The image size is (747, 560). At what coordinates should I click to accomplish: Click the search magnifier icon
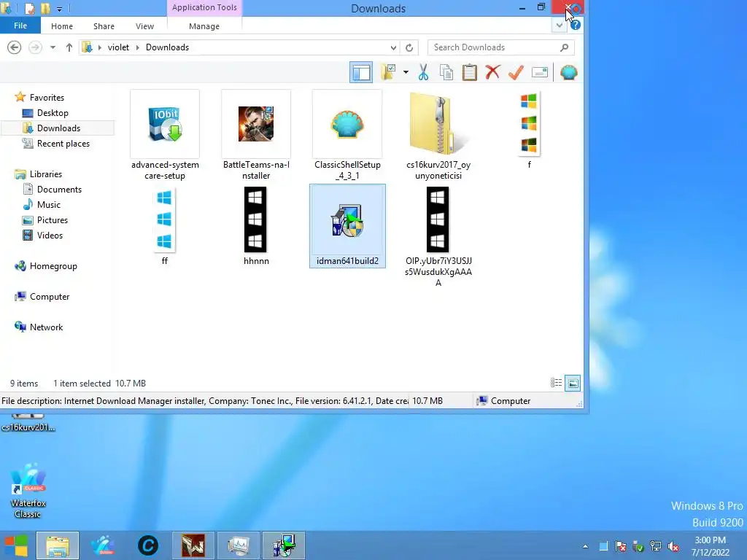click(565, 47)
